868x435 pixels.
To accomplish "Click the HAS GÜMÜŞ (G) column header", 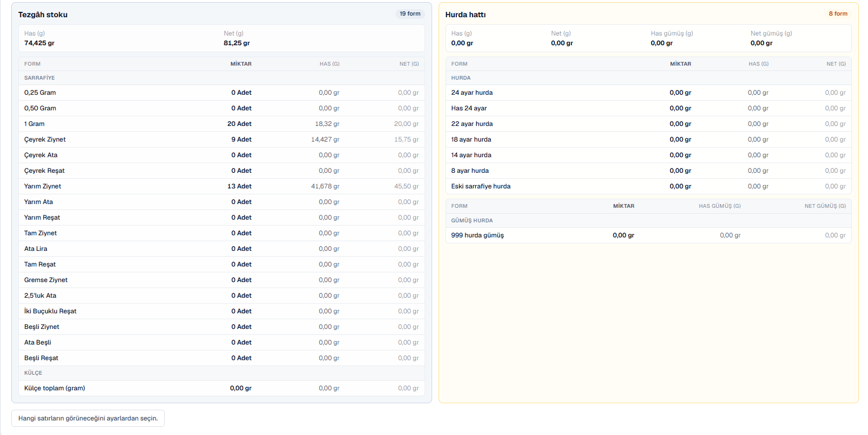I will [x=719, y=206].
